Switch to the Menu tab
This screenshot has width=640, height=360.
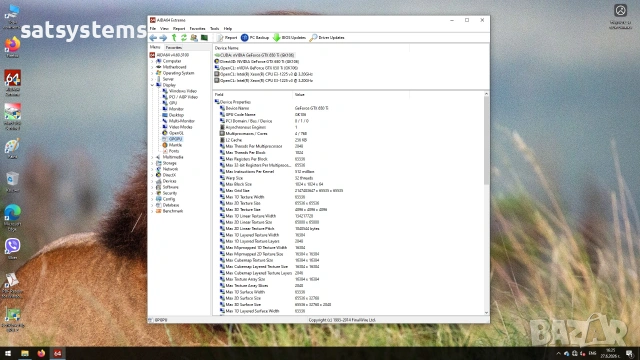(155, 47)
